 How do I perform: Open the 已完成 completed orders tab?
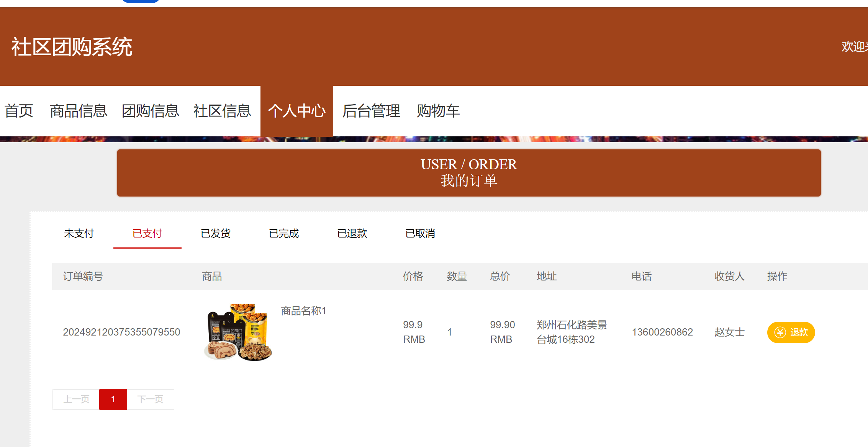point(283,233)
